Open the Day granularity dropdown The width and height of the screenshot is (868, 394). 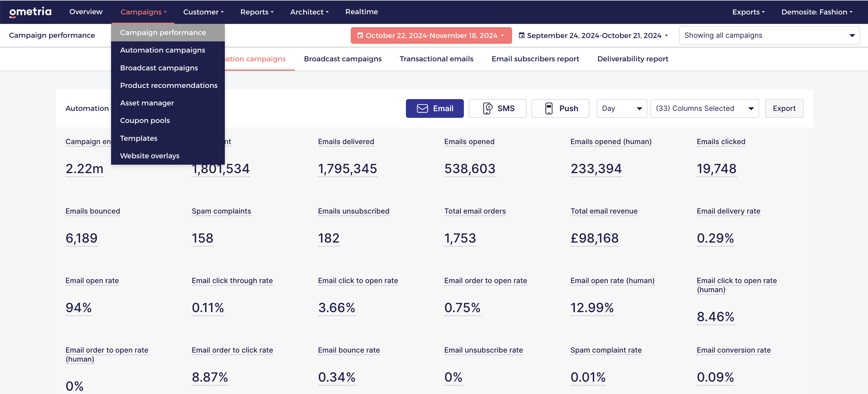pos(621,108)
